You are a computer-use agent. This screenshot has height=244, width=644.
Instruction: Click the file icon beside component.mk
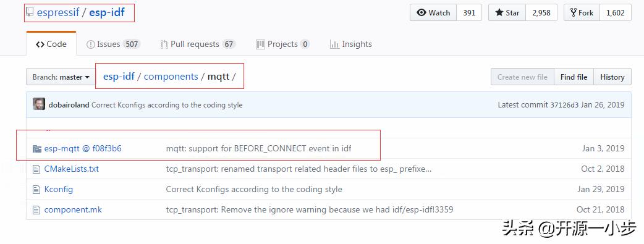[37, 210]
